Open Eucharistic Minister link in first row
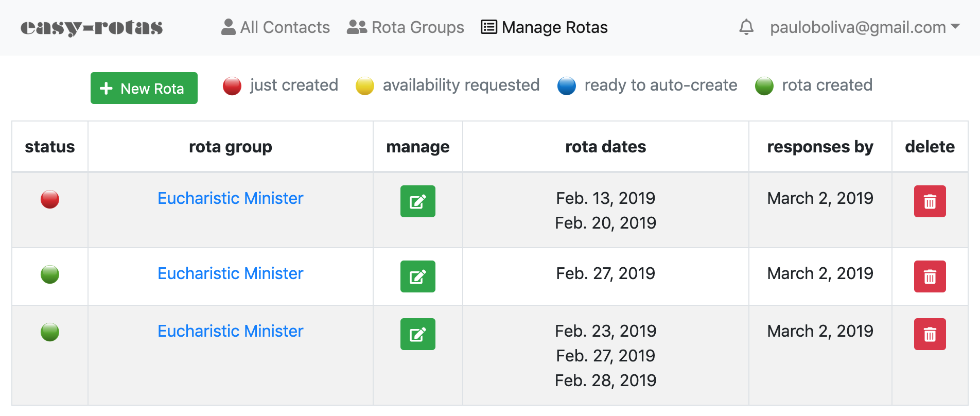The image size is (980, 416). click(x=230, y=198)
